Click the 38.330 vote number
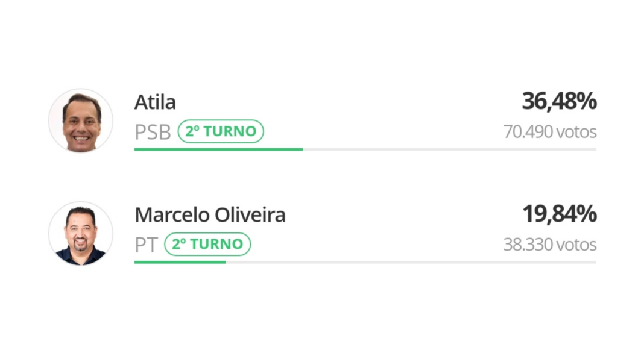644x362 pixels. (x=529, y=245)
